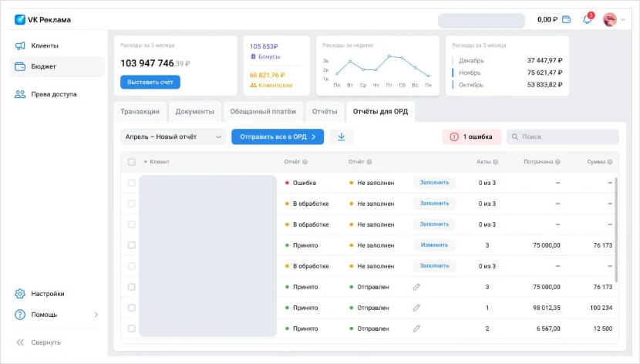Tick checkbox in the 98 012,35 row

131,308
